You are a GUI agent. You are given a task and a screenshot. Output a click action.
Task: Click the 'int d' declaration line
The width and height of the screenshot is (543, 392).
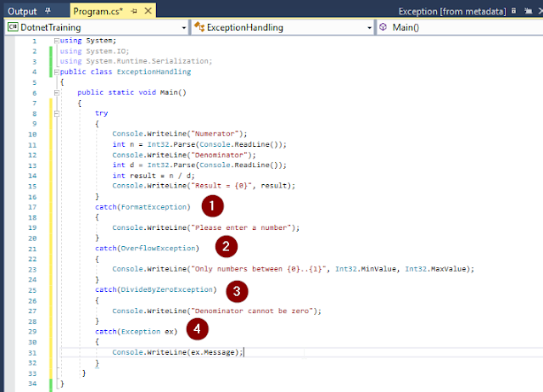point(199,165)
